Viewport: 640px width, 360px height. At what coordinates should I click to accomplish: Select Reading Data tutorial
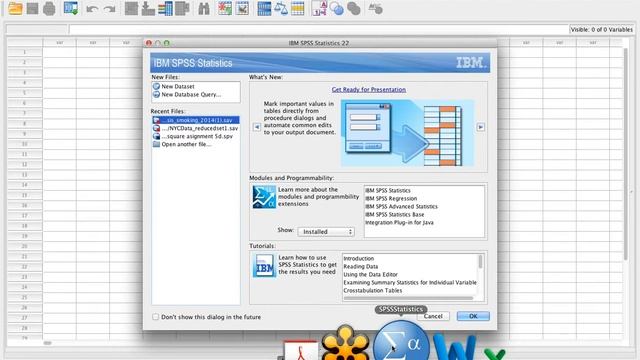pyautogui.click(x=360, y=266)
